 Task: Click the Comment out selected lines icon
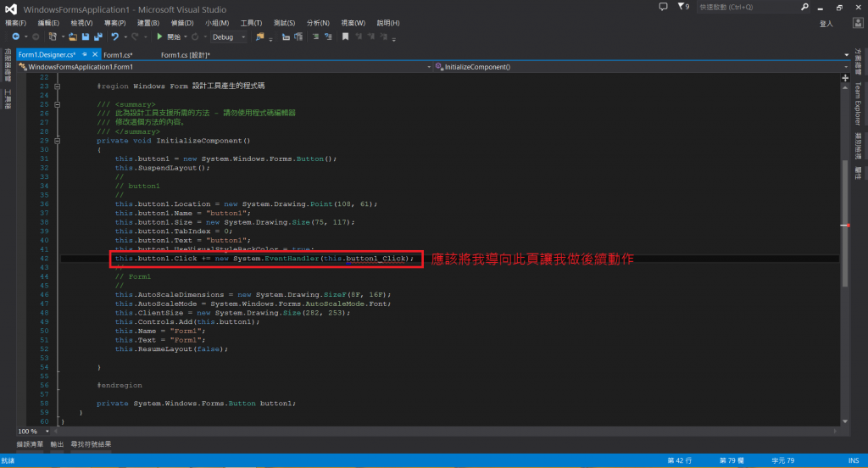pos(315,36)
